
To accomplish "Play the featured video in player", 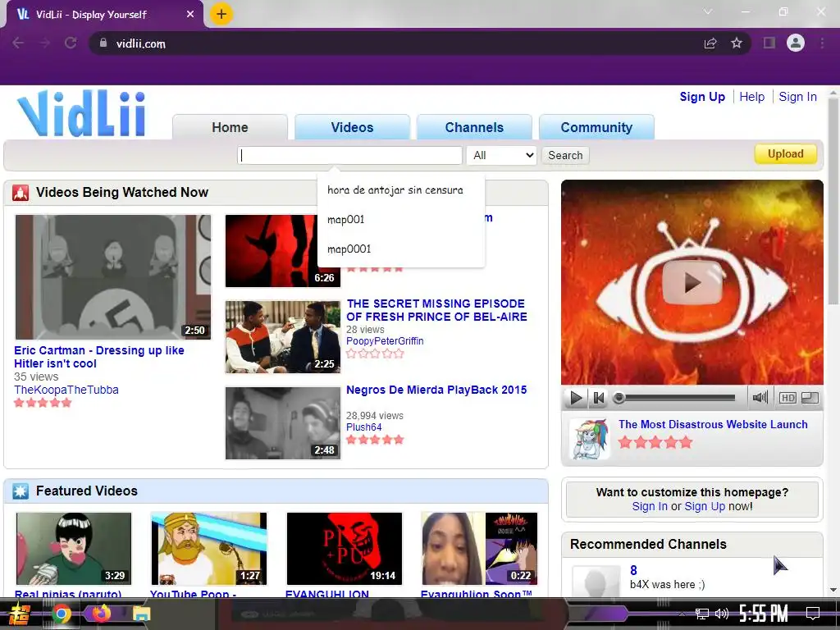I will [x=577, y=398].
